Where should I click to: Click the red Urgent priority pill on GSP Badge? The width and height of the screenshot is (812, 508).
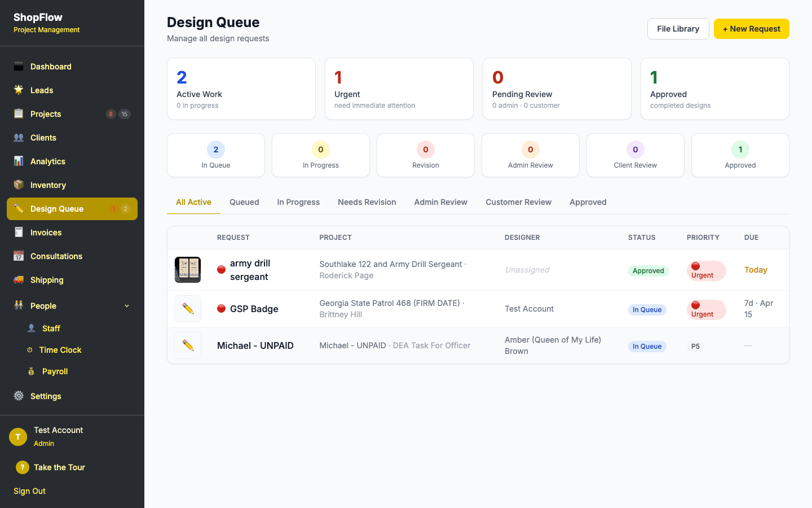pos(706,309)
